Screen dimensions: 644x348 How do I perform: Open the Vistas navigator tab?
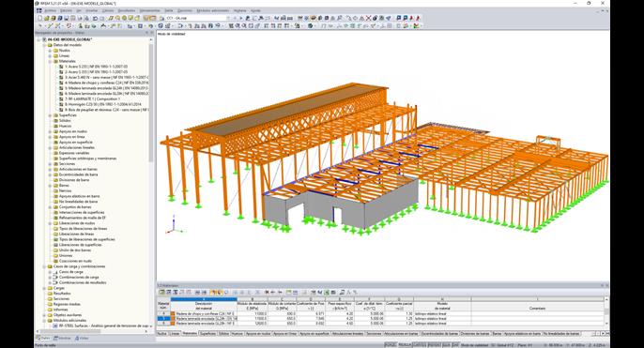click(82, 339)
